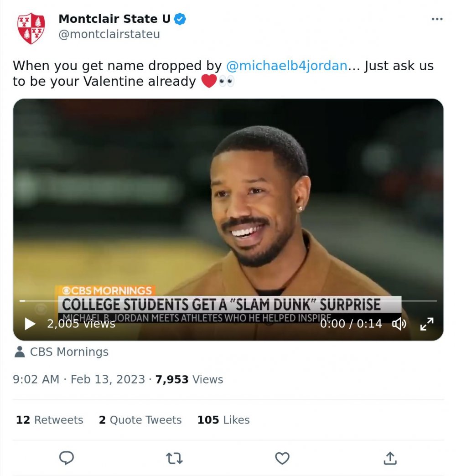Screen dimensions: 456x476
Task: Click the video progress bar
Action: coord(228,300)
